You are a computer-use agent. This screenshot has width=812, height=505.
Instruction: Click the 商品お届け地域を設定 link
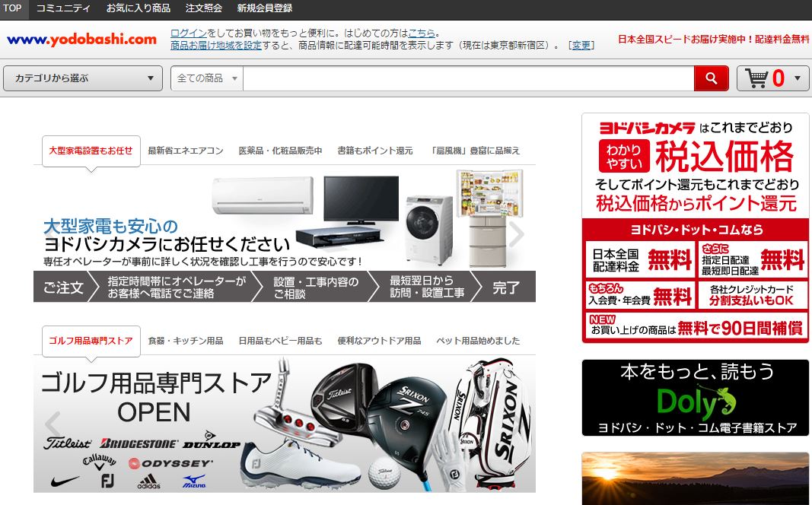[216, 46]
